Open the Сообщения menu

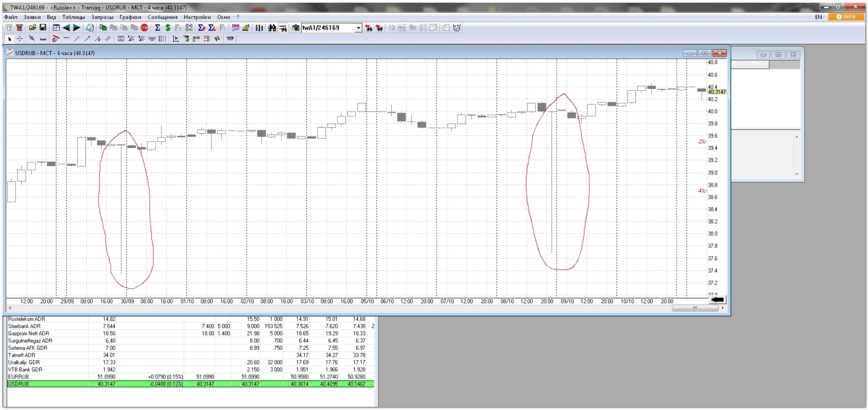click(162, 17)
